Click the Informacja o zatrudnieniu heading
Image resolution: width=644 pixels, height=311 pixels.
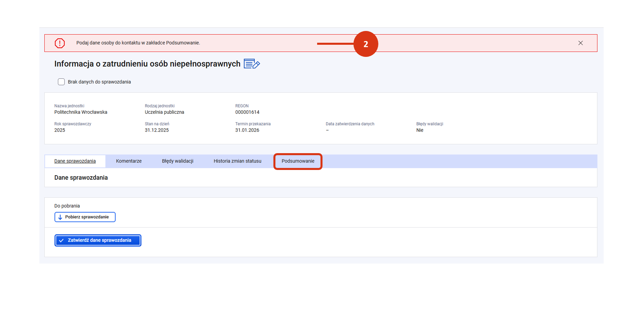[x=147, y=64]
